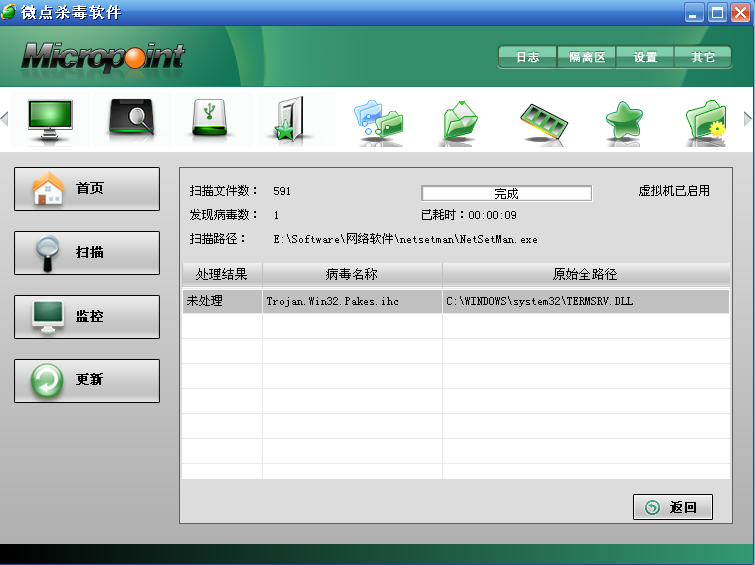Choose the USB drive scan icon
Screen dimensions: 755x565
click(209, 118)
